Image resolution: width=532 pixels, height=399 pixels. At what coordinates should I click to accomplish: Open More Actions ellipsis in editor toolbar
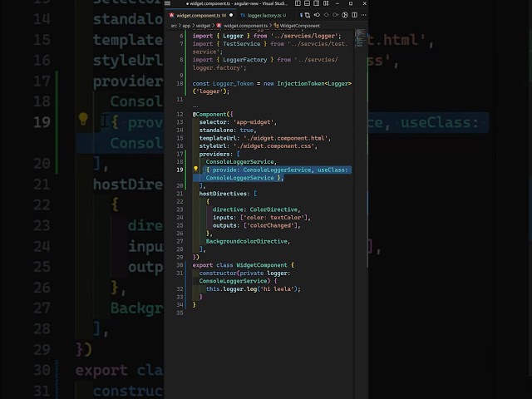(364, 15)
